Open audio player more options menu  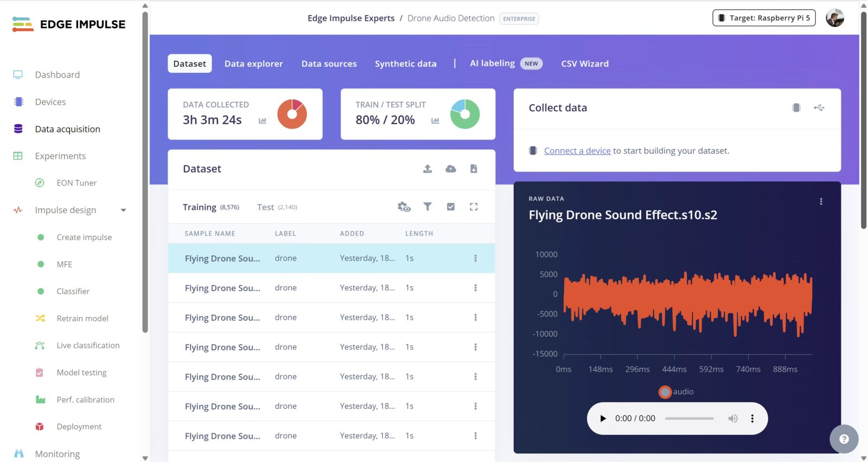pyautogui.click(x=752, y=419)
